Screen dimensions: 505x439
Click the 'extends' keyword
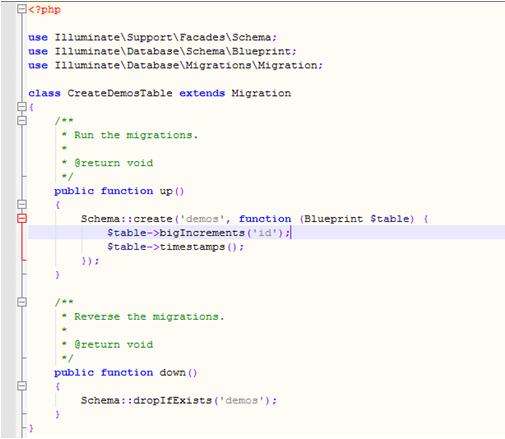[x=202, y=93]
